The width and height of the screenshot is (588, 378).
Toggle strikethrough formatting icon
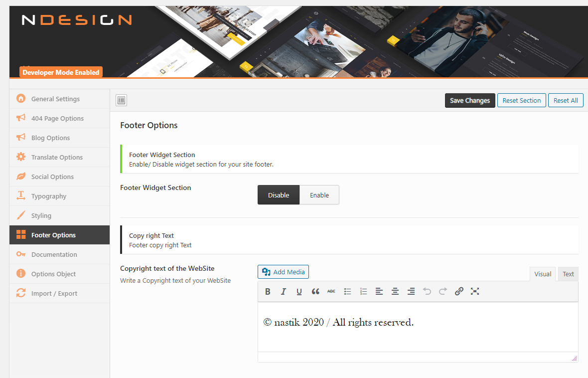point(331,292)
